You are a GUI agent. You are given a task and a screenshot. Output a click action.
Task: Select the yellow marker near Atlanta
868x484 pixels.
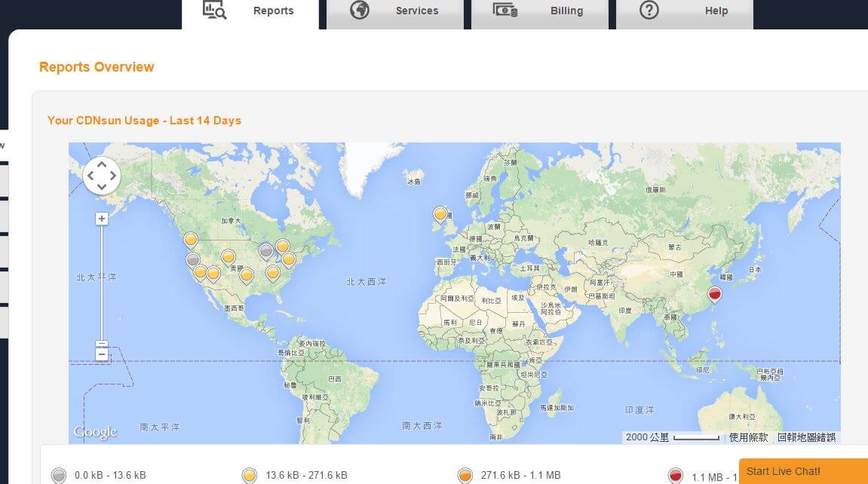pos(272,273)
